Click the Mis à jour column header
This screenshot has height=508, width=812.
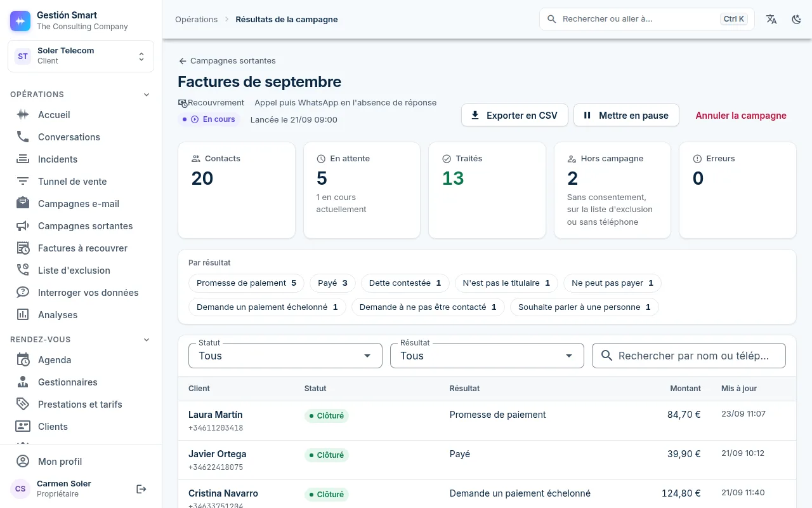739,389
